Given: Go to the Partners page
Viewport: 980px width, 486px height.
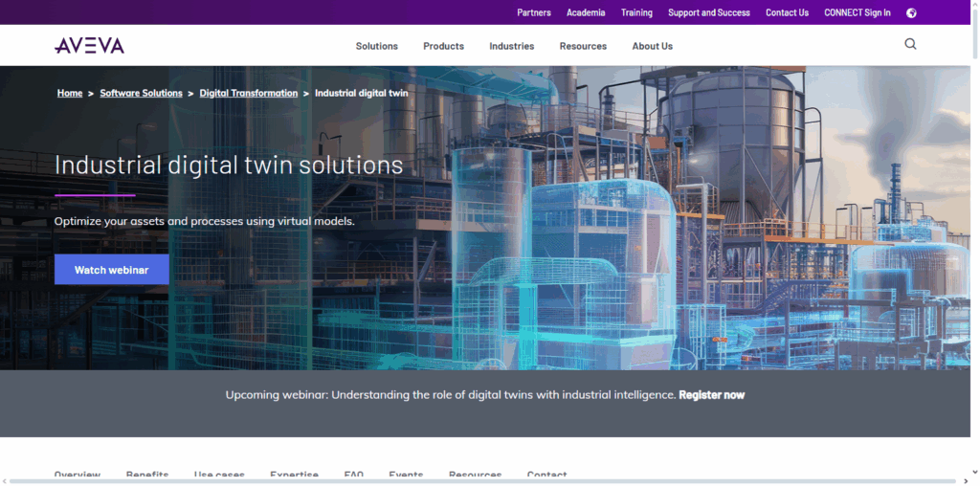Looking at the screenshot, I should pos(534,12).
